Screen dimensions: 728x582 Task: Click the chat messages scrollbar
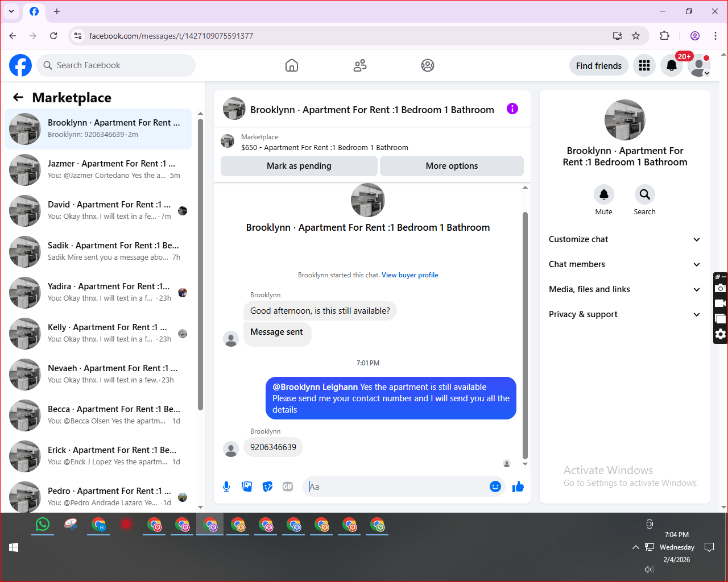pos(525,335)
